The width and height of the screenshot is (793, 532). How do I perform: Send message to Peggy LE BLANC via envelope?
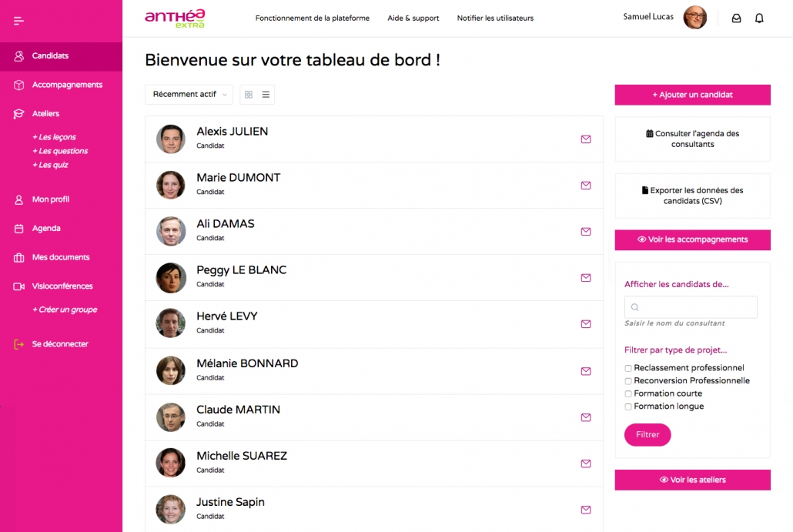[x=586, y=278]
